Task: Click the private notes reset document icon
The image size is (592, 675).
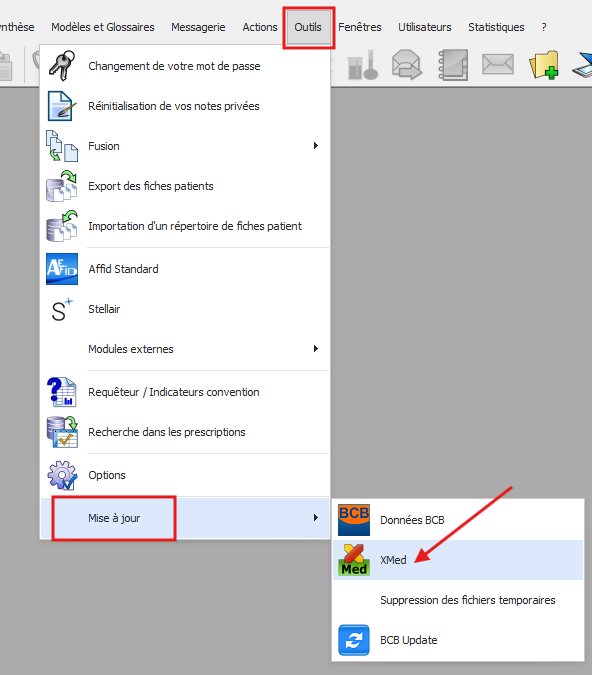Action: [x=62, y=106]
